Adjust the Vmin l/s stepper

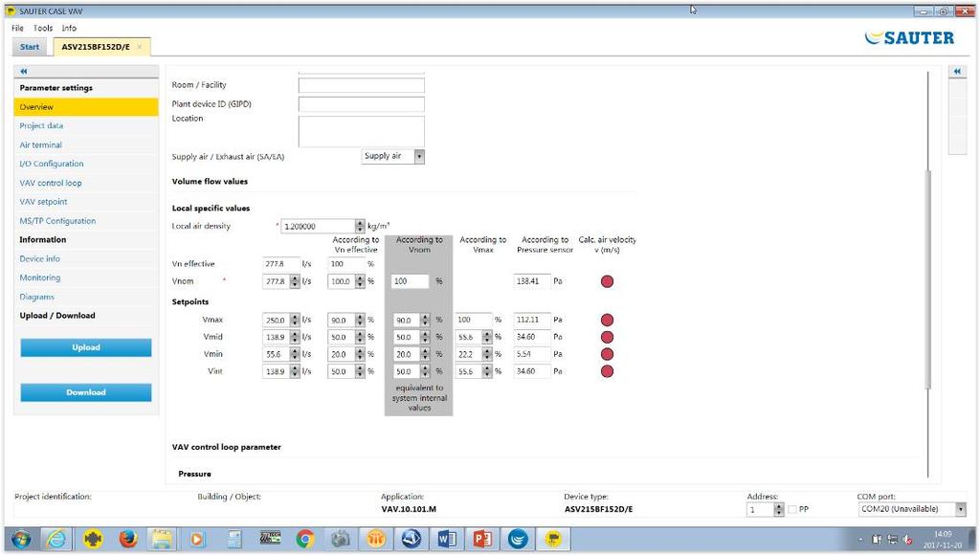[295, 354]
